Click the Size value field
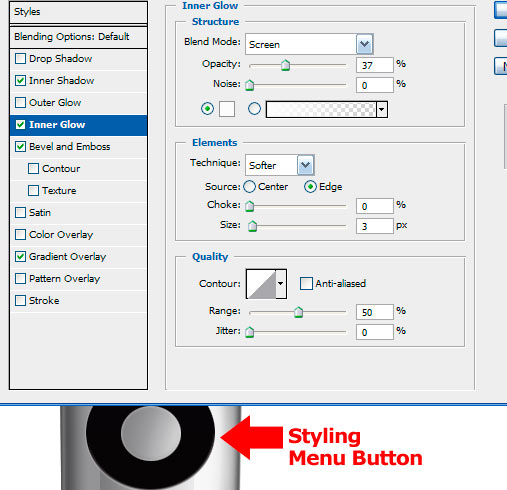 (374, 226)
